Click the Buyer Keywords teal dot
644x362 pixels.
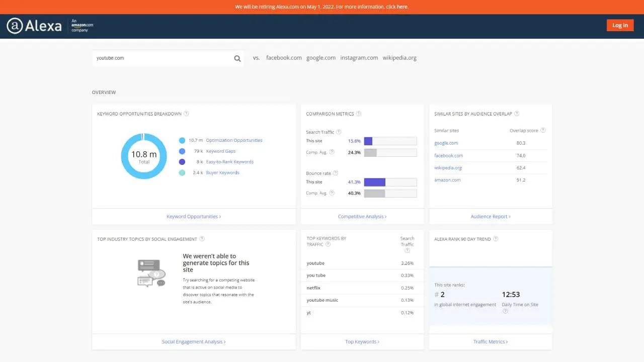click(x=182, y=172)
